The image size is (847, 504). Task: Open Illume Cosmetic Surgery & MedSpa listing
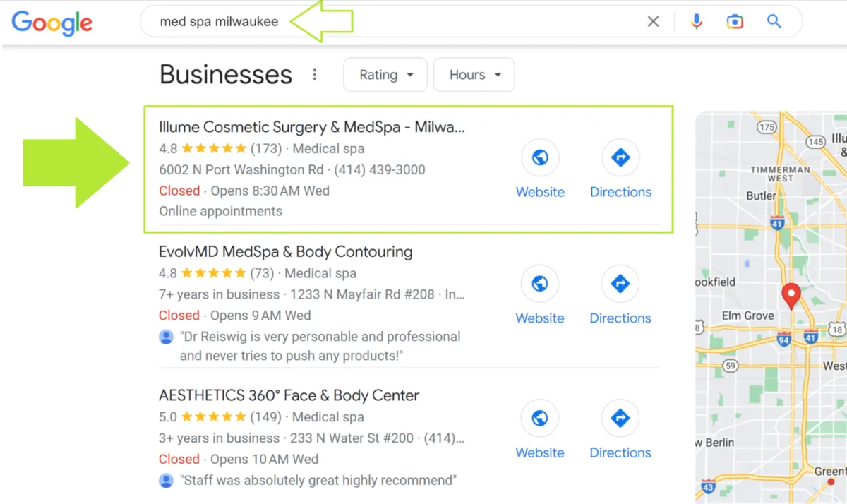[312, 127]
